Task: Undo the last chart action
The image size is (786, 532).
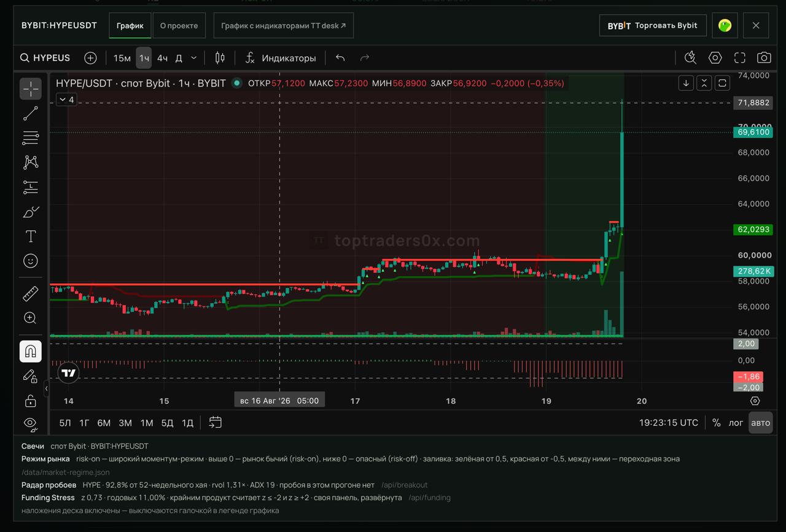Action: click(340, 58)
